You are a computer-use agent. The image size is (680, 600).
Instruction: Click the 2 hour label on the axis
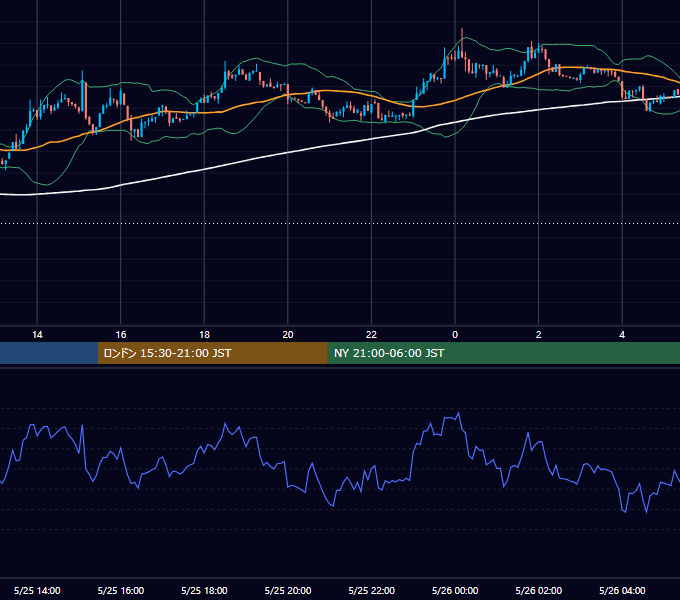[x=539, y=335]
